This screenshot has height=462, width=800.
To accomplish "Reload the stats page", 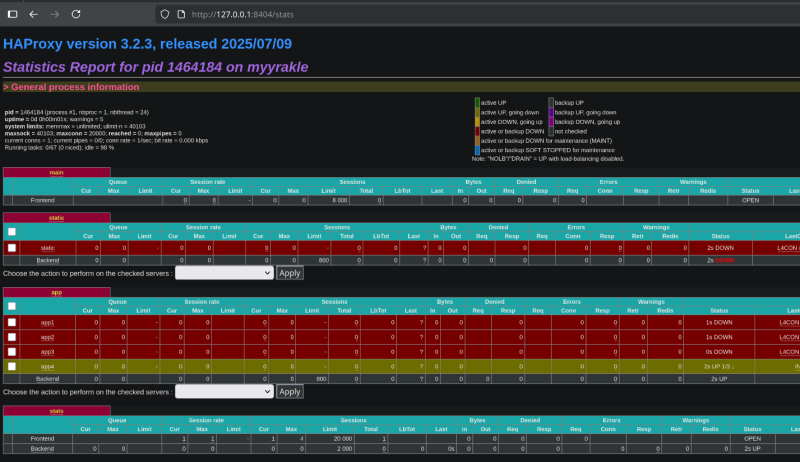I will tap(78, 15).
